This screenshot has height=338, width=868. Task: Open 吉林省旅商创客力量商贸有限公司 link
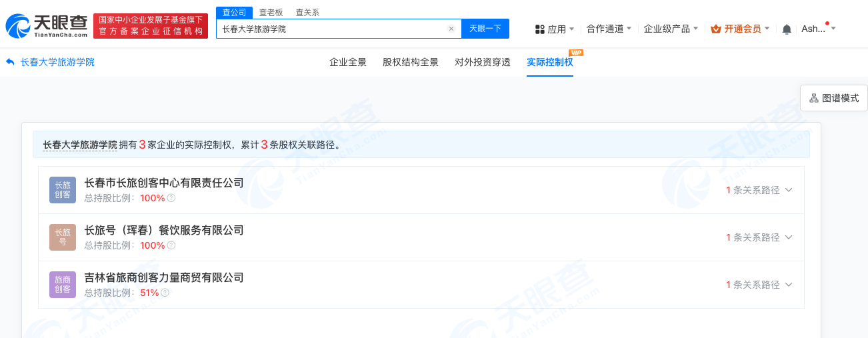click(164, 277)
